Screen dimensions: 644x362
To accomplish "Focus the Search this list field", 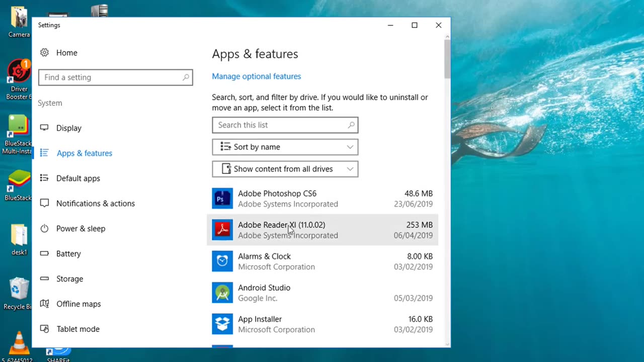I will tap(285, 125).
